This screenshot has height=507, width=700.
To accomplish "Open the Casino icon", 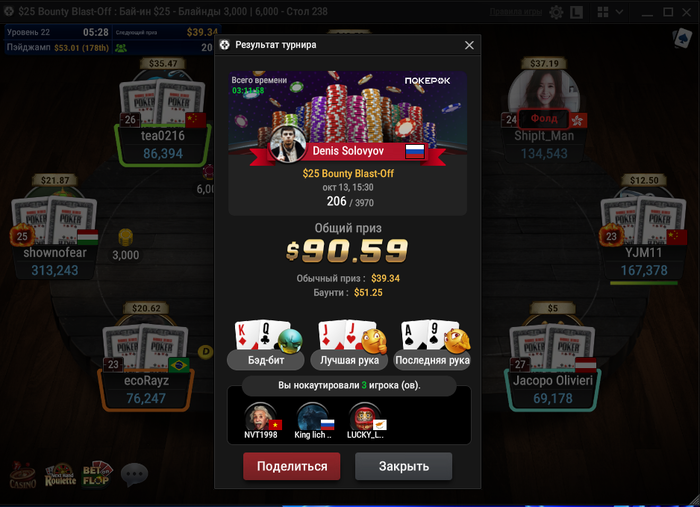I will pos(22,475).
